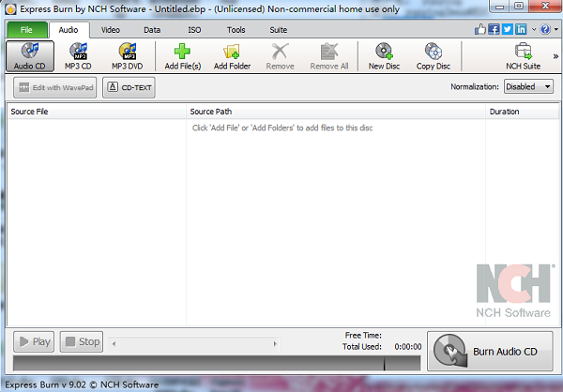The height and width of the screenshot is (392, 563).
Task: Click the Play button
Action: pyautogui.click(x=34, y=341)
